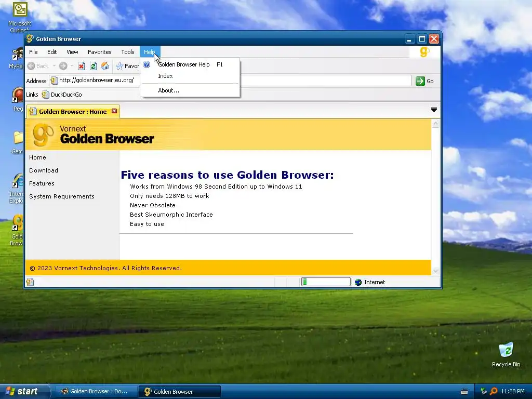Click the Golden Browser throbber logo
This screenshot has height=399, width=532.
(424, 52)
